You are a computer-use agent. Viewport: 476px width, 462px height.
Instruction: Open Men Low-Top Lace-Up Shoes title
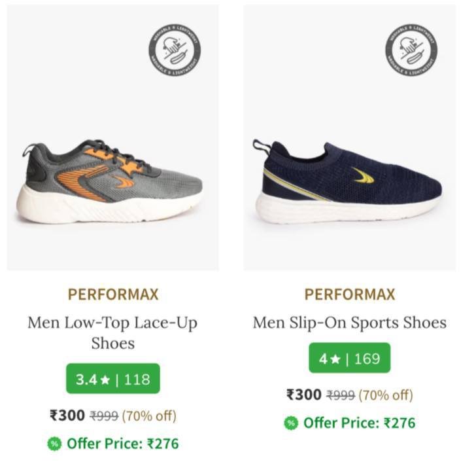(112, 333)
